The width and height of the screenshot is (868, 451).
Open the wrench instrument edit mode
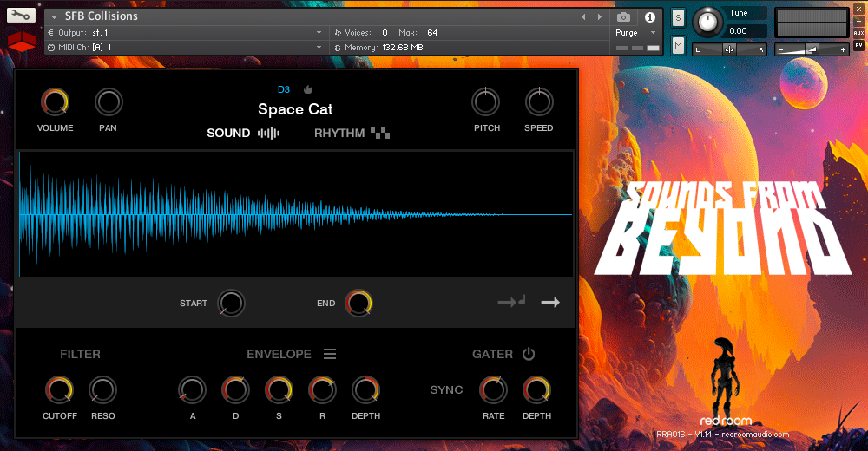pyautogui.click(x=21, y=15)
